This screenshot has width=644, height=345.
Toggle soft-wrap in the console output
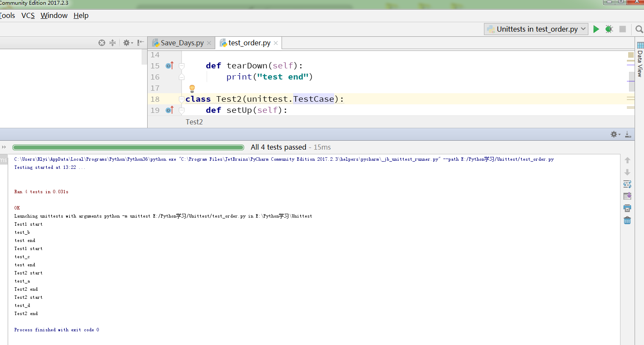[x=627, y=184]
